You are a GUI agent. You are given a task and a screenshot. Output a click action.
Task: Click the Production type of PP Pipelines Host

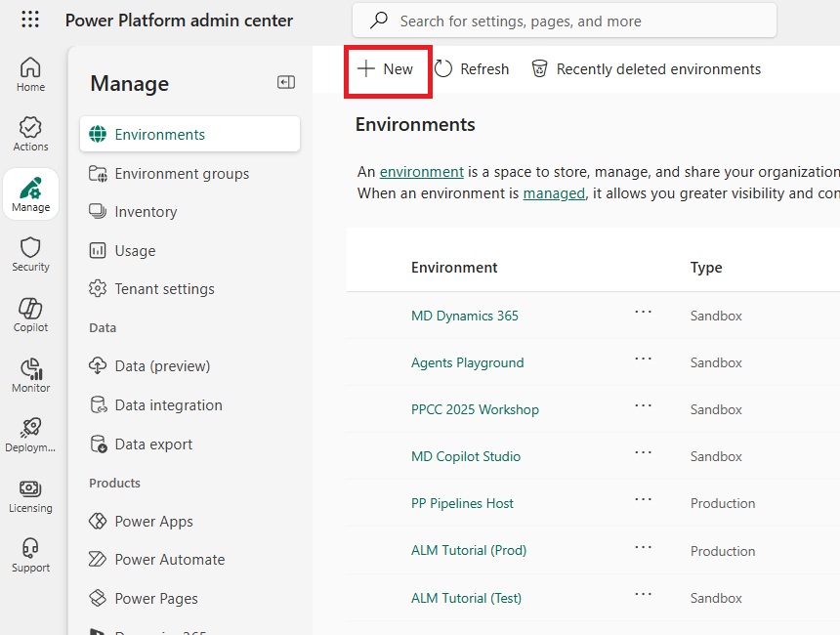[723, 503]
